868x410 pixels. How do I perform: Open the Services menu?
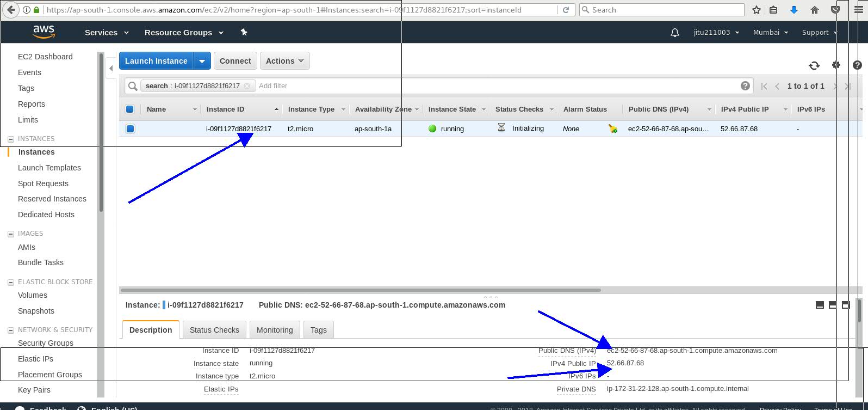pos(107,33)
